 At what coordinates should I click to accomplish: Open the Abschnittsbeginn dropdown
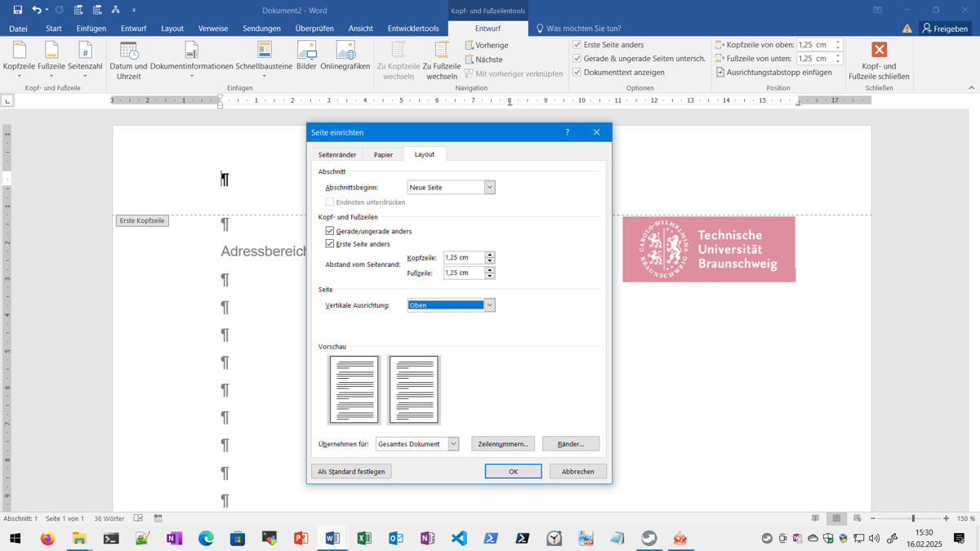(489, 188)
